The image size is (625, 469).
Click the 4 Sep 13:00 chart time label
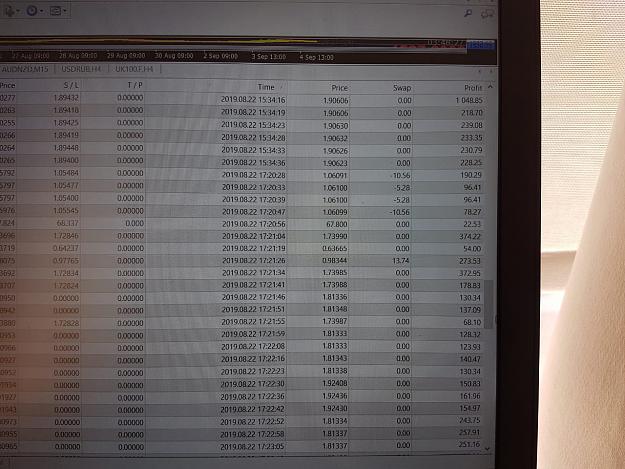tap(316, 57)
